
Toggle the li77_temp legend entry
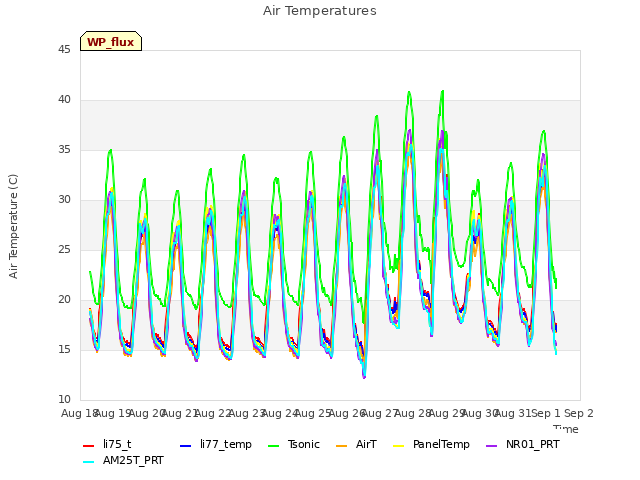[x=216, y=444]
